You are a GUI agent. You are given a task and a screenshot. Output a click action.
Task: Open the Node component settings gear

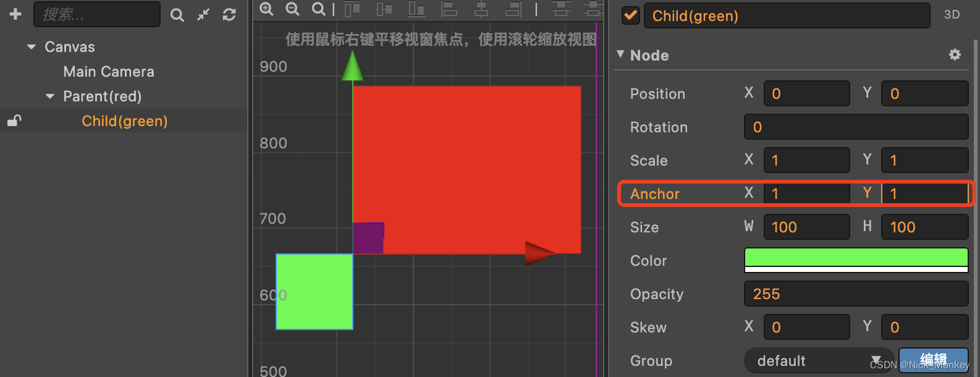pyautogui.click(x=955, y=55)
